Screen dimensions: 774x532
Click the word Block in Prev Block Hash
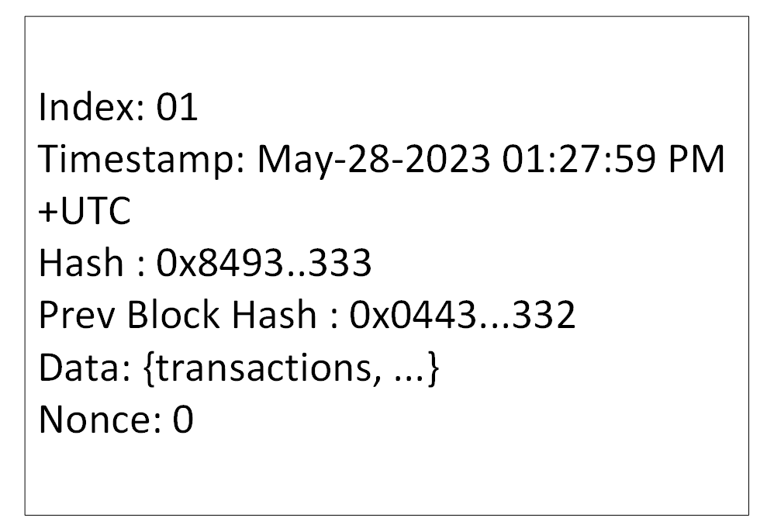click(x=173, y=314)
